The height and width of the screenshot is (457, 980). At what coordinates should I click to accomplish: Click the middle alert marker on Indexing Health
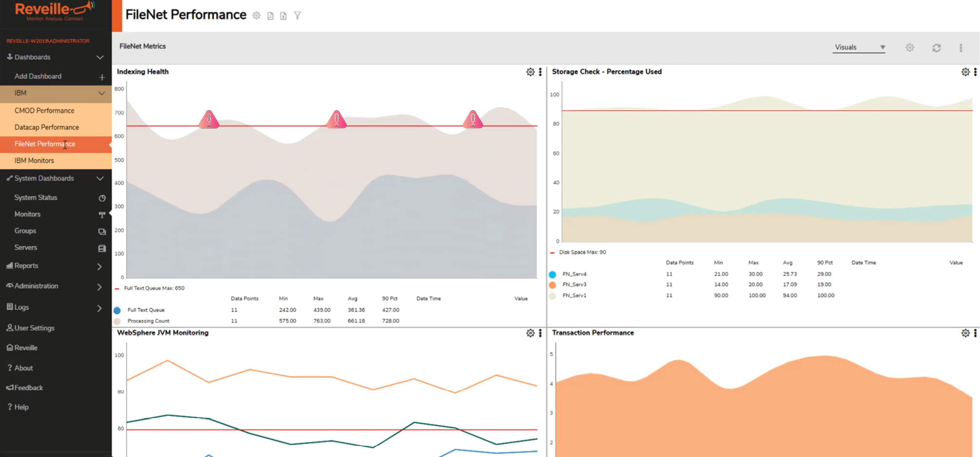click(336, 119)
